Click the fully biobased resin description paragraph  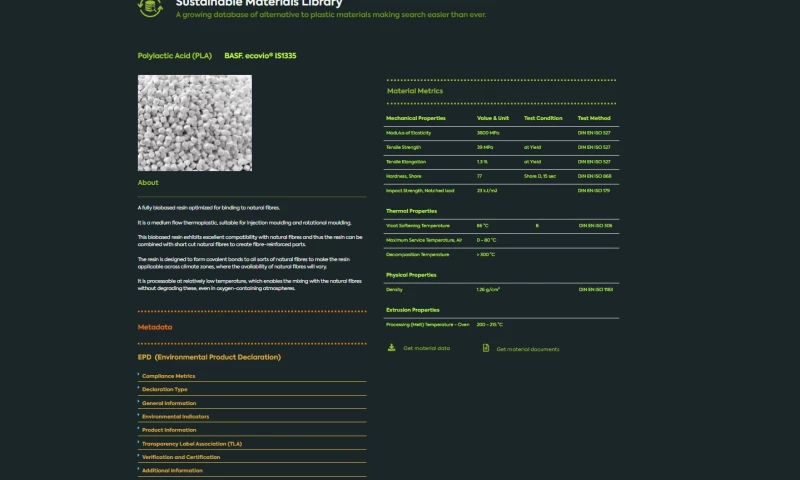(x=209, y=208)
